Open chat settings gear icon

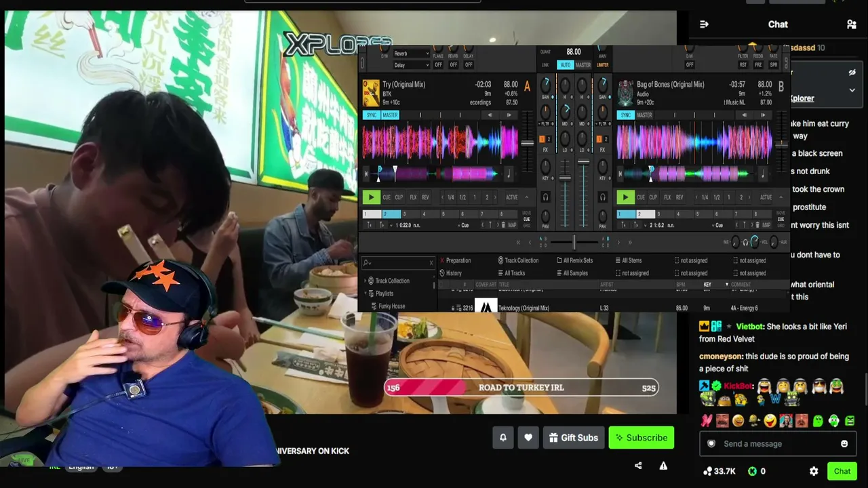click(814, 471)
